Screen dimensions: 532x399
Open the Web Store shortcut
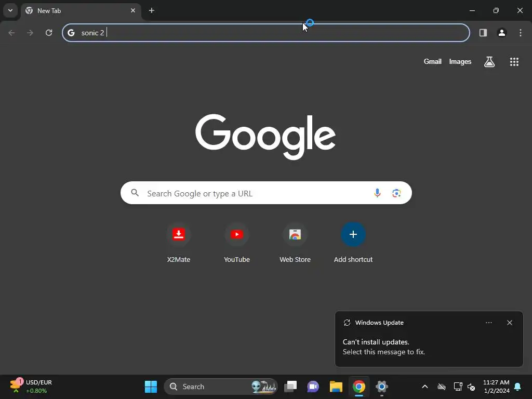295,243
